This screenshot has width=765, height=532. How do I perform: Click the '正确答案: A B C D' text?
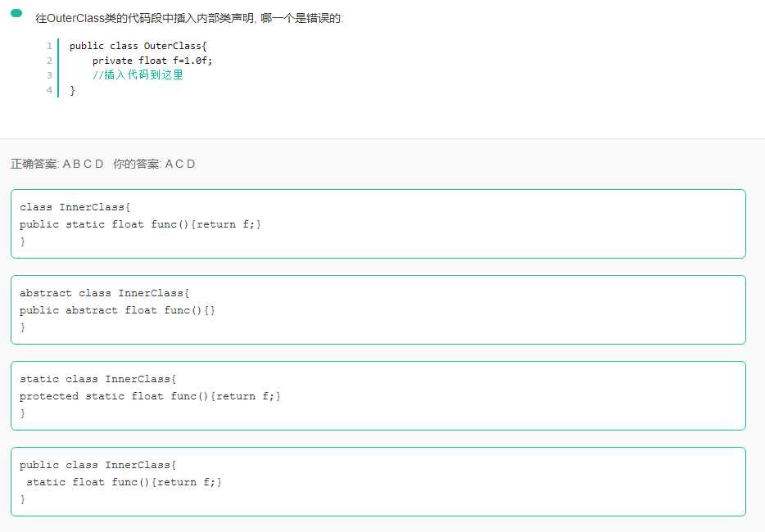point(57,164)
